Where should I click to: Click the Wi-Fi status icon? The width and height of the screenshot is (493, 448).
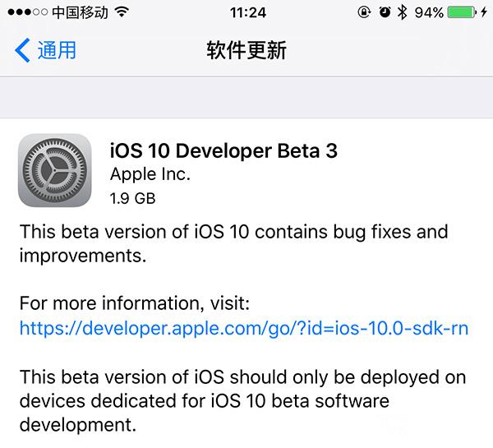tap(122, 13)
